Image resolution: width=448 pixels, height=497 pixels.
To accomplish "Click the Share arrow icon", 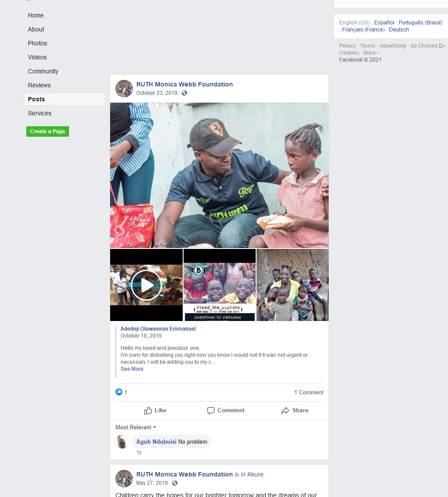I will (285, 411).
